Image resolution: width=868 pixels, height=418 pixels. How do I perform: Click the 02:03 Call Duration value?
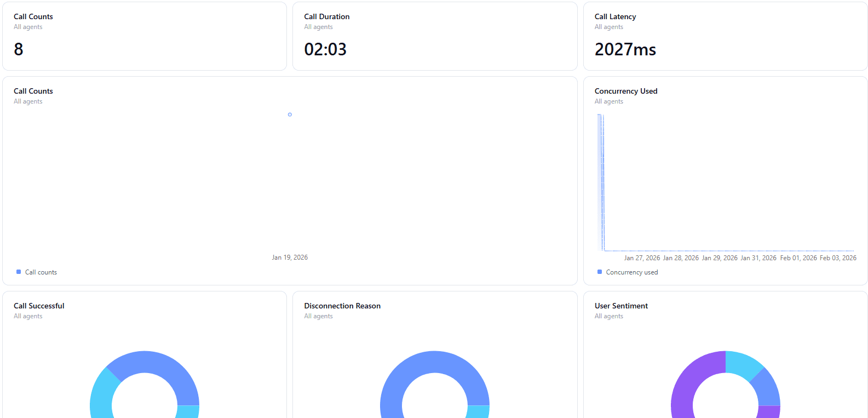(x=325, y=49)
